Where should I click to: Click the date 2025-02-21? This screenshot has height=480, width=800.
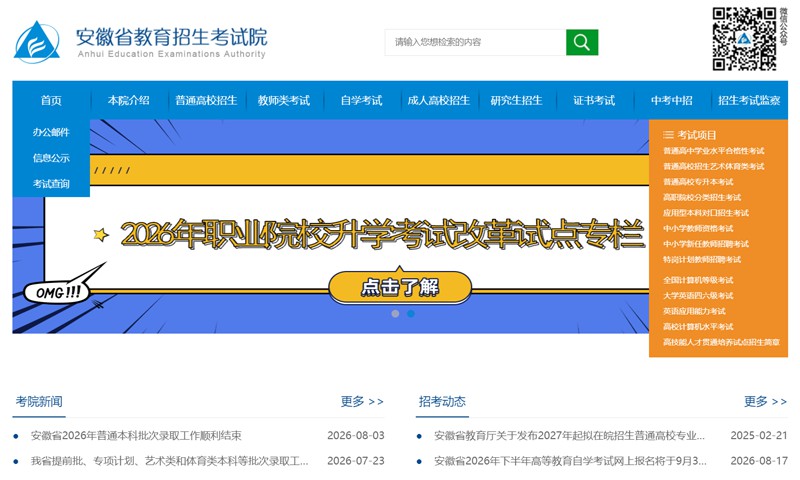(759, 436)
